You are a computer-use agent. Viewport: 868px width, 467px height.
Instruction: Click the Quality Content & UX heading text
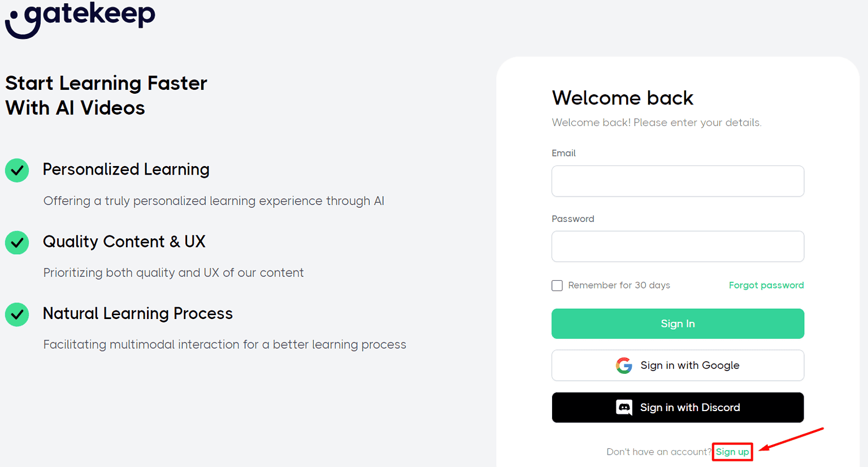coord(124,242)
